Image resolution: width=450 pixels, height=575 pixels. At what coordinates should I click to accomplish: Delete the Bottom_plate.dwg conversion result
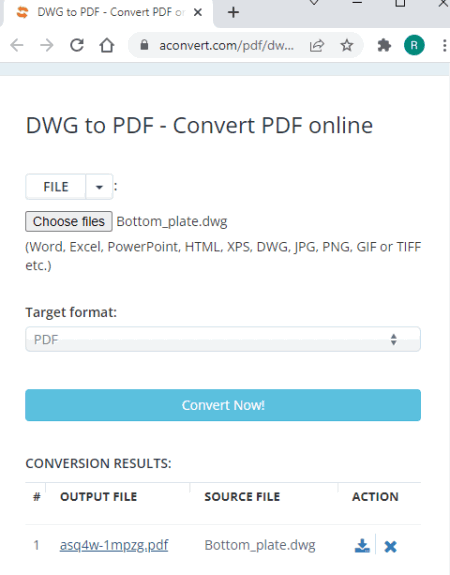[390, 546]
